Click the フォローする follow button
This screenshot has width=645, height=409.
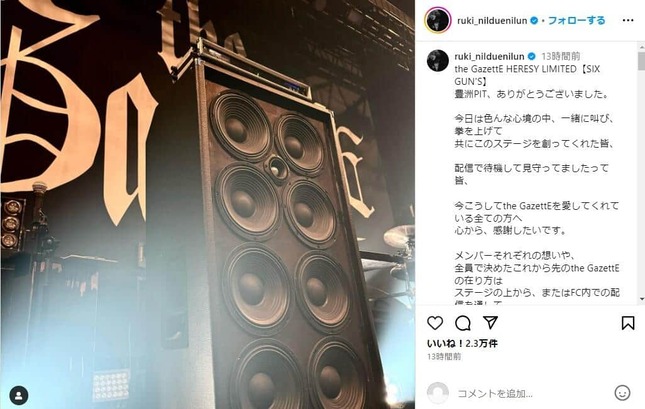[x=576, y=20]
